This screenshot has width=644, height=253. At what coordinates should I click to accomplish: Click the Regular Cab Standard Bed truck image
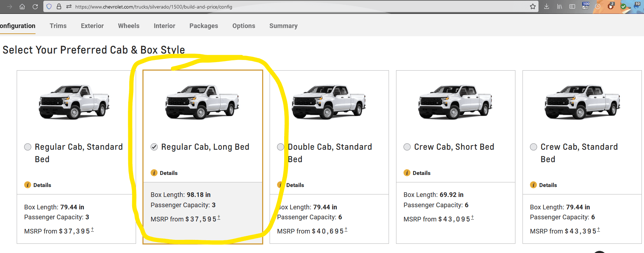[x=74, y=101]
